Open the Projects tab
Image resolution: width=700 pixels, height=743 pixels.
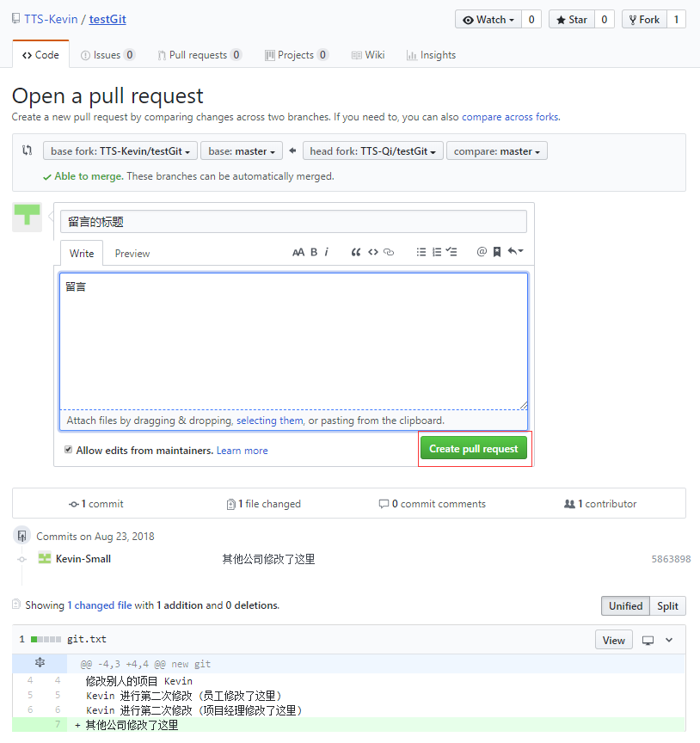pos(296,55)
